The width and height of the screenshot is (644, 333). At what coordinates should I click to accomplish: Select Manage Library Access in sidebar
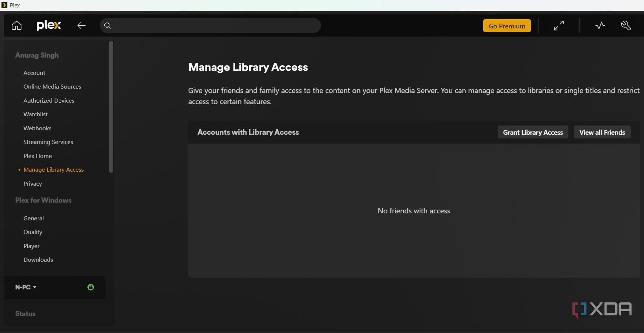pos(53,169)
